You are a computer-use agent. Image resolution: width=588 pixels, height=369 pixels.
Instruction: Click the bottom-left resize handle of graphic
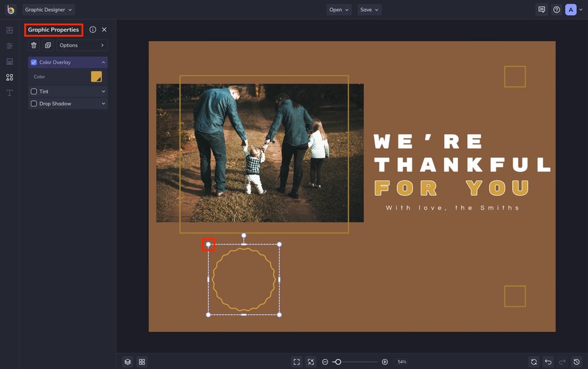click(209, 315)
